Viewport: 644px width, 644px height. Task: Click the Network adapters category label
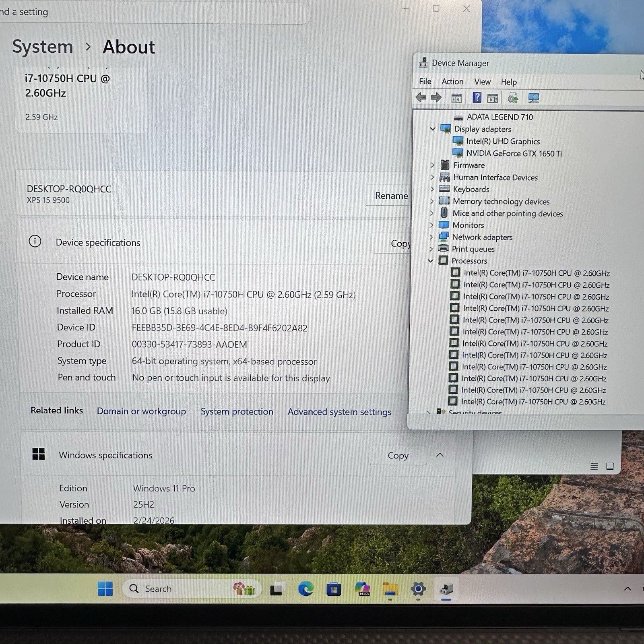point(482,237)
